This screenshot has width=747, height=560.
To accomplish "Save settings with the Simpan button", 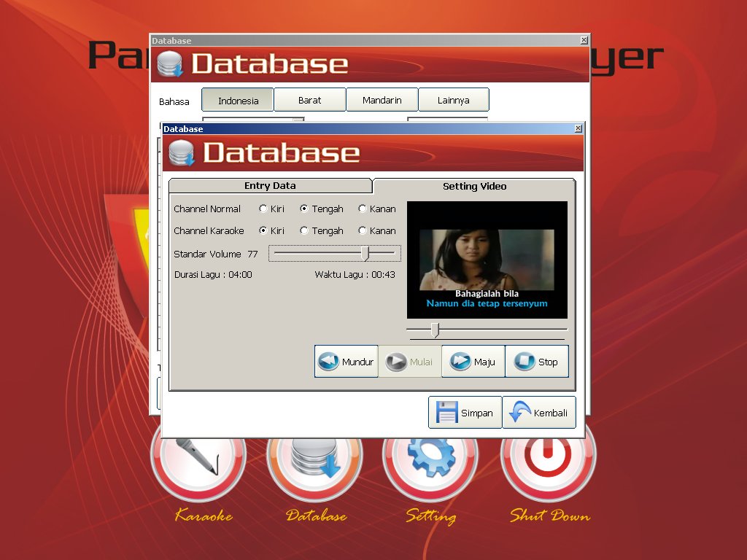I will tap(465, 413).
